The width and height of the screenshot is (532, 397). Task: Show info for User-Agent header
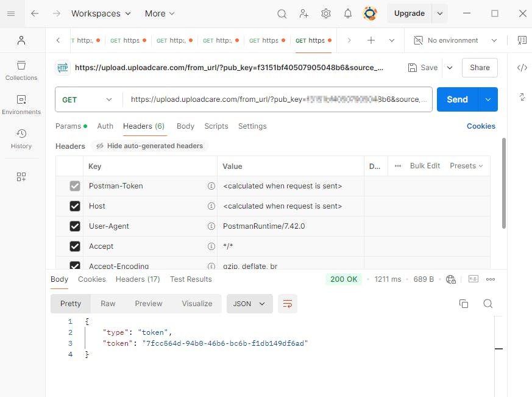click(x=211, y=226)
